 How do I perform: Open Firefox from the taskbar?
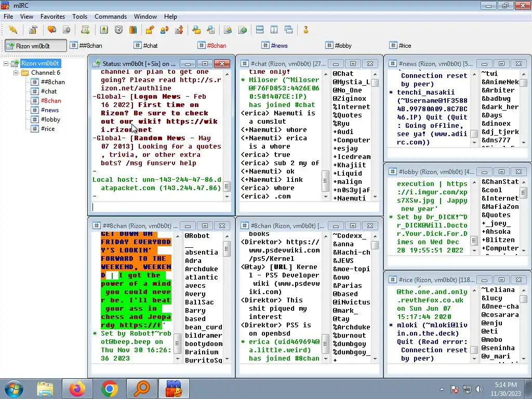pyautogui.click(x=77, y=389)
